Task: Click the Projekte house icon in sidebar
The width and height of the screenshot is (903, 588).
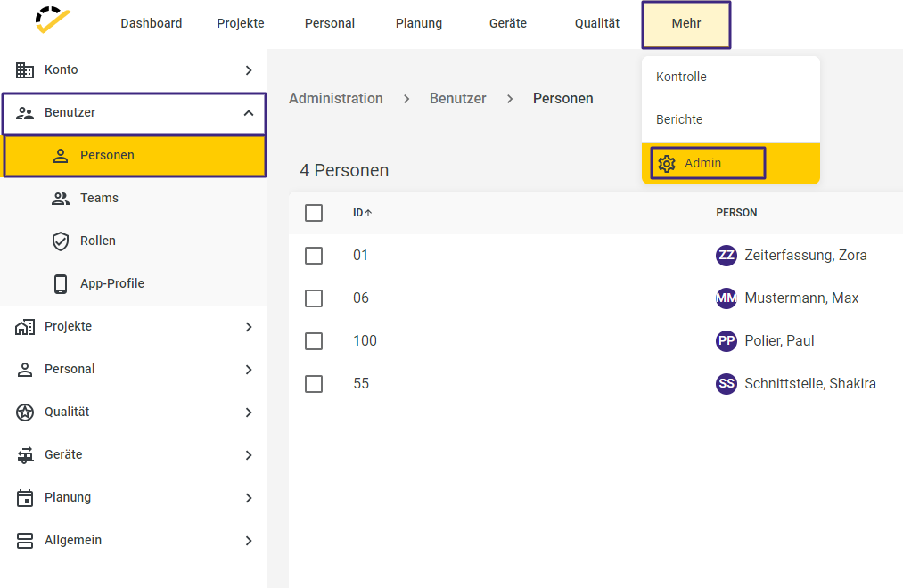Action: 25,327
